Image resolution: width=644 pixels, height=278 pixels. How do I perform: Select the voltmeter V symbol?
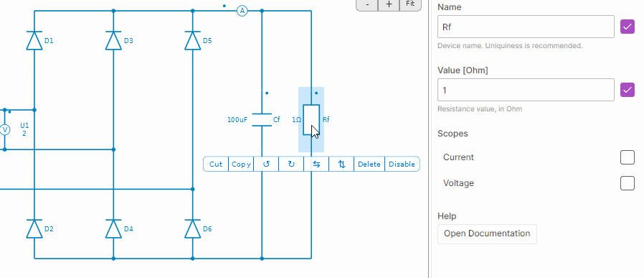coord(5,130)
